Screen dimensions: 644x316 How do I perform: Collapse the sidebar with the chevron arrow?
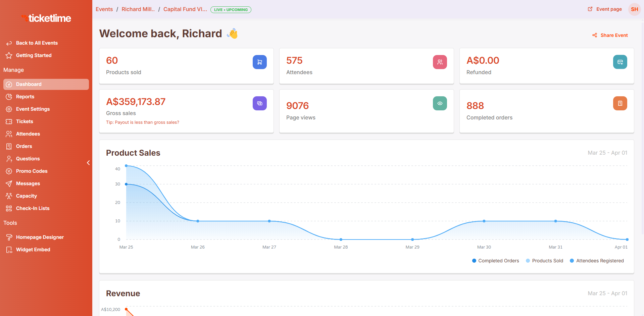click(x=88, y=163)
